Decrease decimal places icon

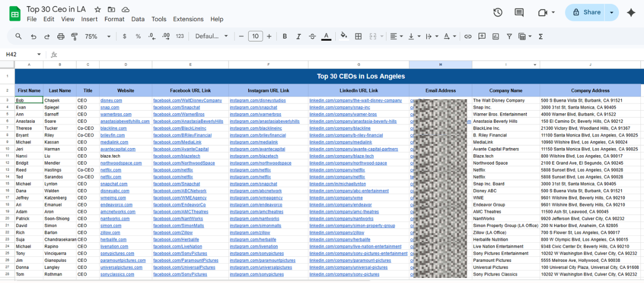tap(152, 36)
